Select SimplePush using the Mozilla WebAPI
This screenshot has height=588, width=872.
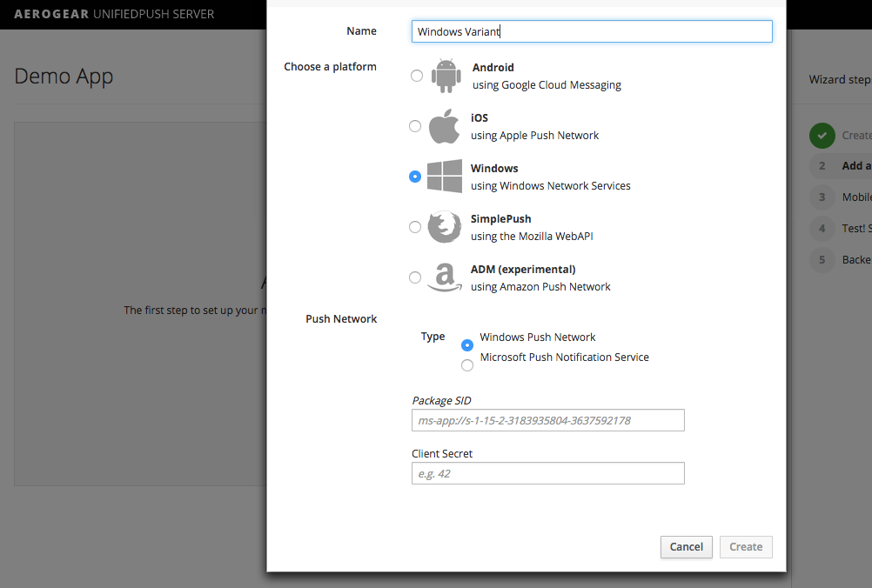pos(415,226)
